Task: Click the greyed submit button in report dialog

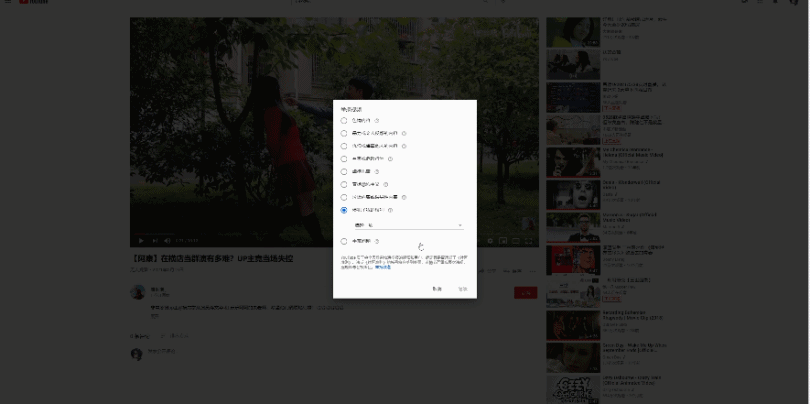Action: click(x=463, y=289)
